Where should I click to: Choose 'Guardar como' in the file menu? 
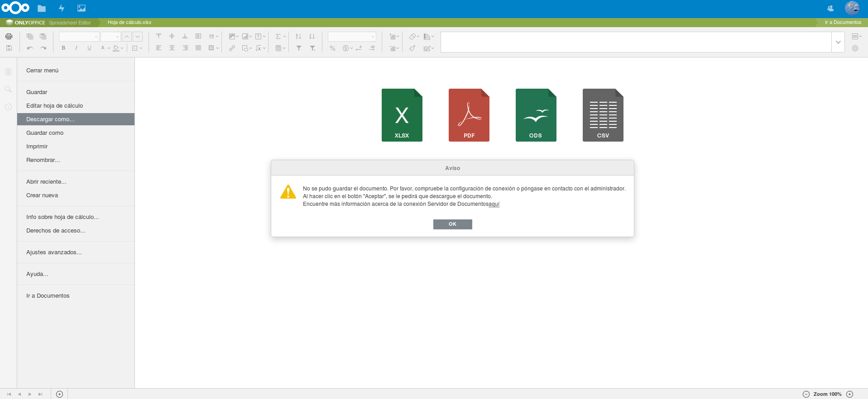click(76, 133)
